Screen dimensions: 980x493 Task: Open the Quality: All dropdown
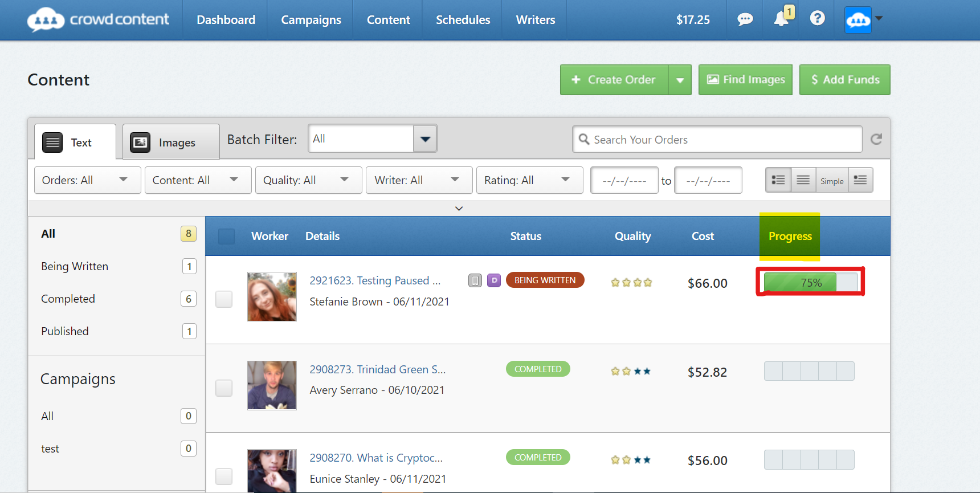click(308, 180)
